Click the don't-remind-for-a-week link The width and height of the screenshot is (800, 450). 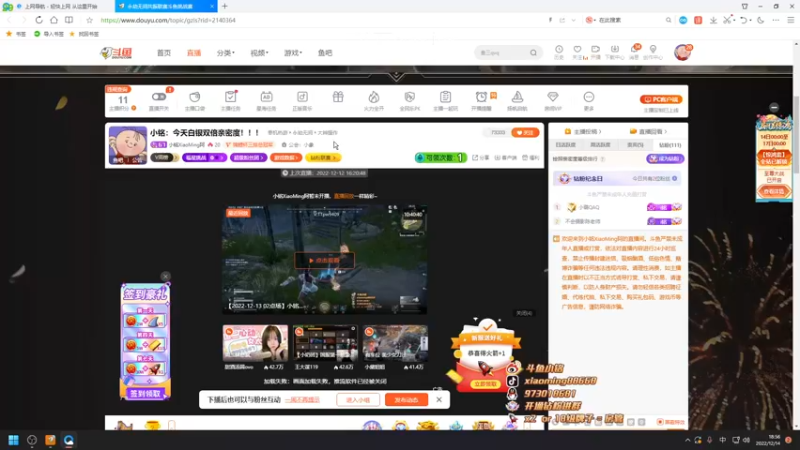tap(303, 400)
